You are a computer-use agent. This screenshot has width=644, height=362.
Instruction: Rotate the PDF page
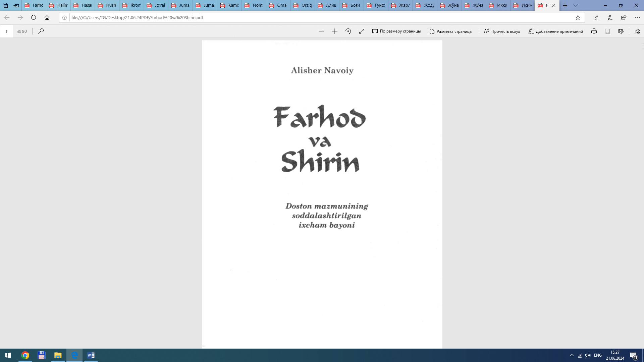tap(348, 31)
